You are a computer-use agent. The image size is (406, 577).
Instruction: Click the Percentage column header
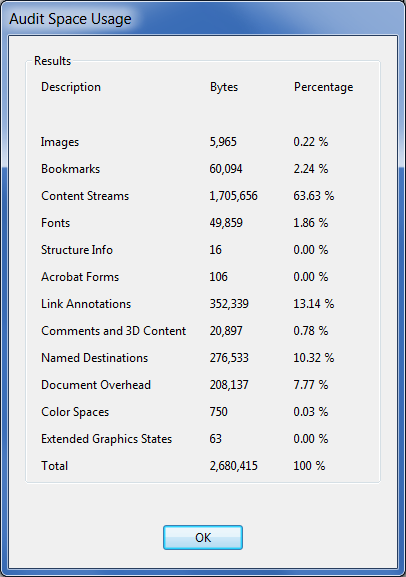tap(323, 87)
